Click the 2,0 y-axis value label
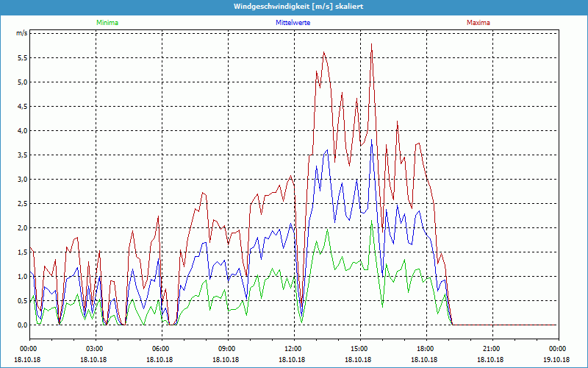The height and width of the screenshot is (368, 588). pos(21,227)
